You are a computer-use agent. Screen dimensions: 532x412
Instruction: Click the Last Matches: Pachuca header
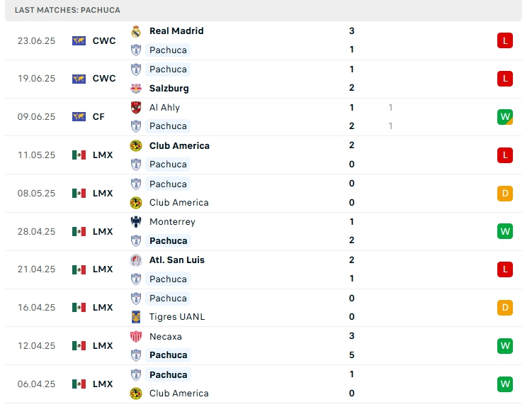(x=67, y=10)
